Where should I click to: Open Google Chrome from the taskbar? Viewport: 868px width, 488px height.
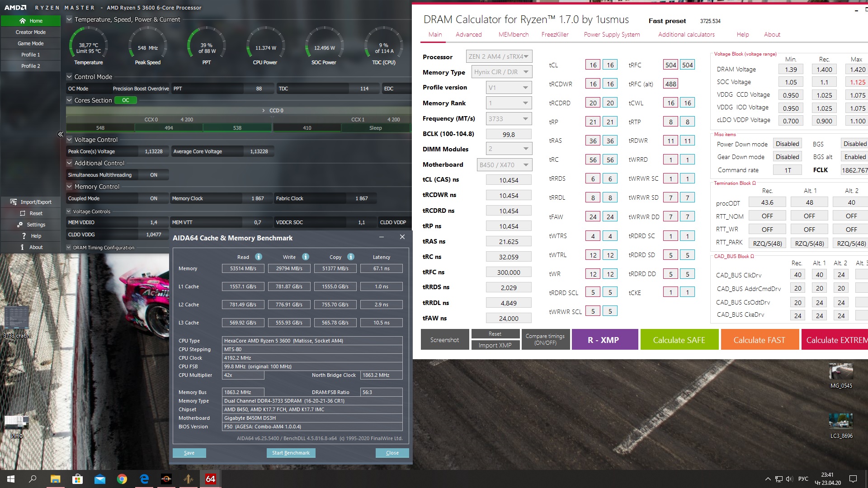[122, 479]
